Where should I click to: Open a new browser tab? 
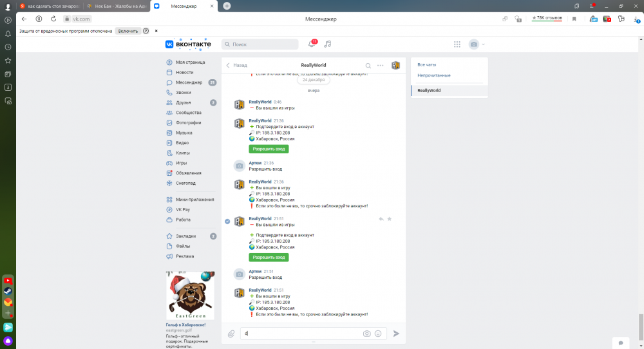point(227,6)
